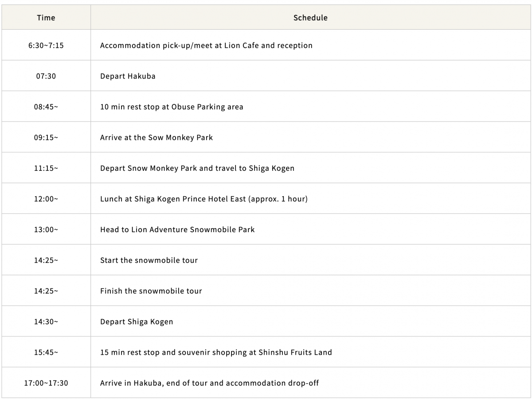Click the "Schedule" column header

(310, 18)
